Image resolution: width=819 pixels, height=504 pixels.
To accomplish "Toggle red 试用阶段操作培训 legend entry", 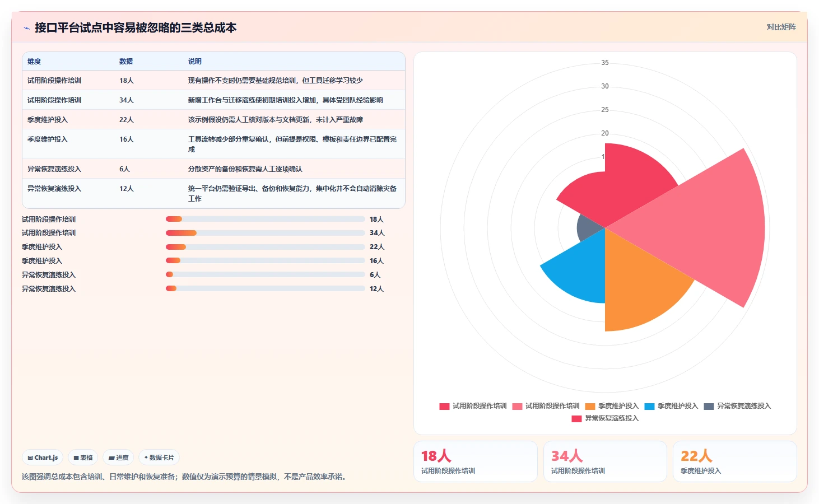I will tap(473, 406).
